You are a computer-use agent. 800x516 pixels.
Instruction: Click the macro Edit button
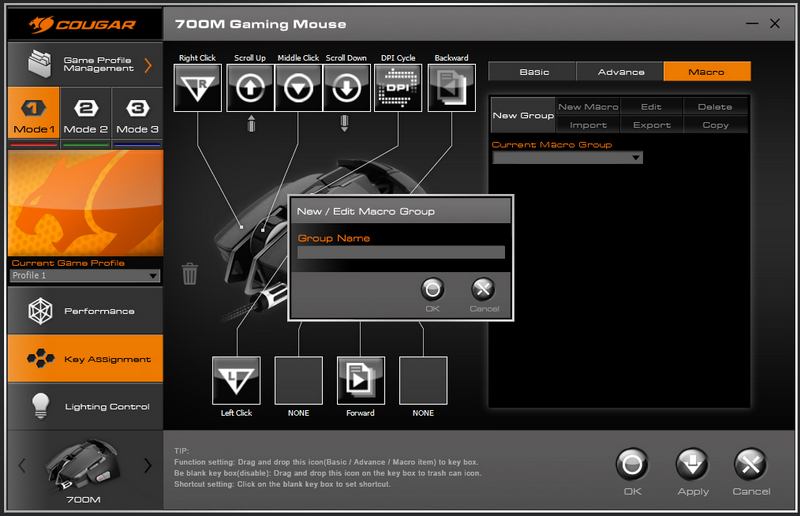651,107
